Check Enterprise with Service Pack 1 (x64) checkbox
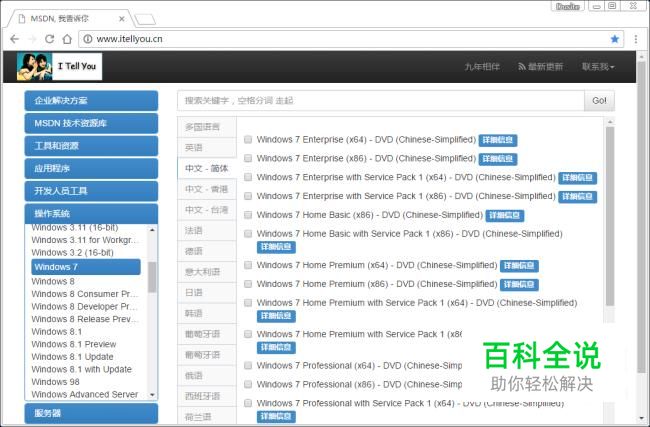This screenshot has width=650, height=427. pos(248,177)
